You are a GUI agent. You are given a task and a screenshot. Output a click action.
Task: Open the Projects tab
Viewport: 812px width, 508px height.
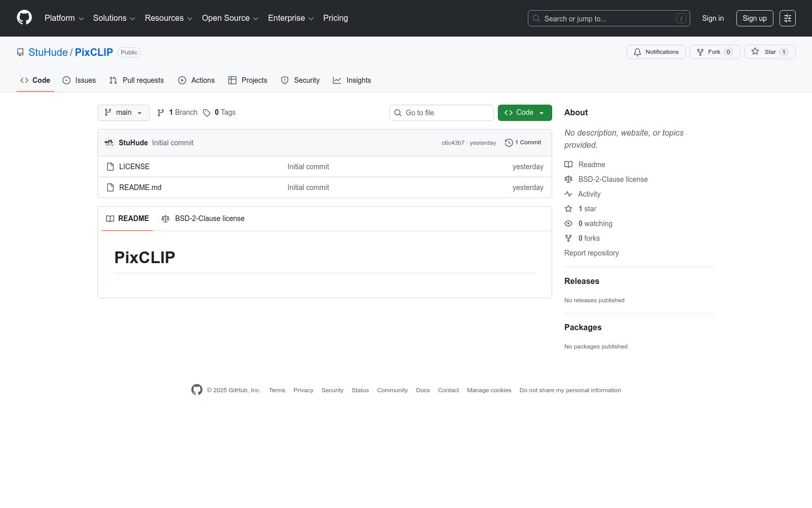248,80
